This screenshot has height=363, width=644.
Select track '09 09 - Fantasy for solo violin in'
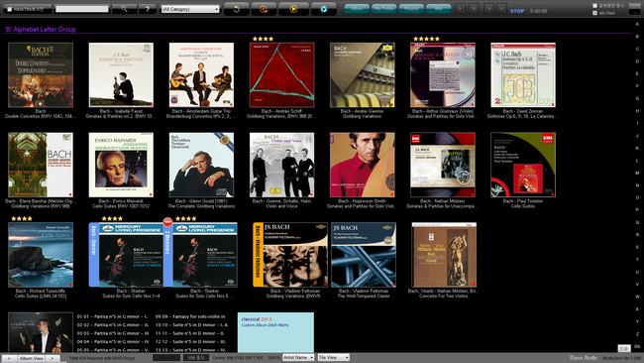point(190,316)
